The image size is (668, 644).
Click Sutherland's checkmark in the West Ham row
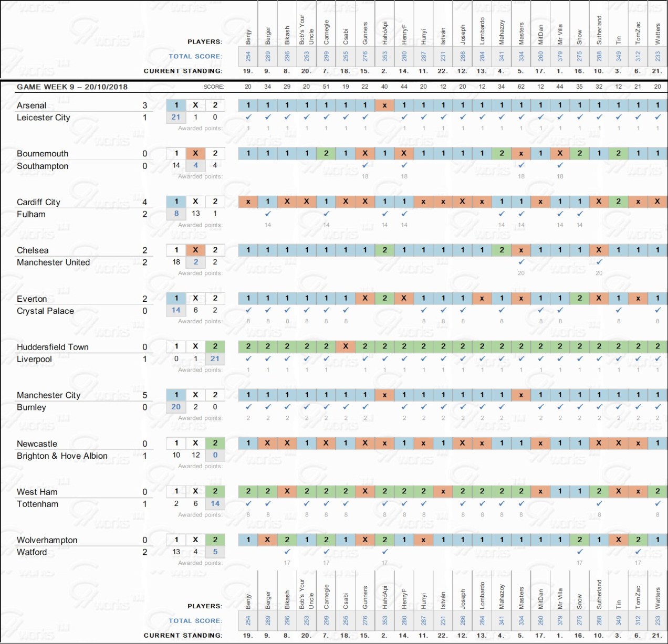pos(599,503)
